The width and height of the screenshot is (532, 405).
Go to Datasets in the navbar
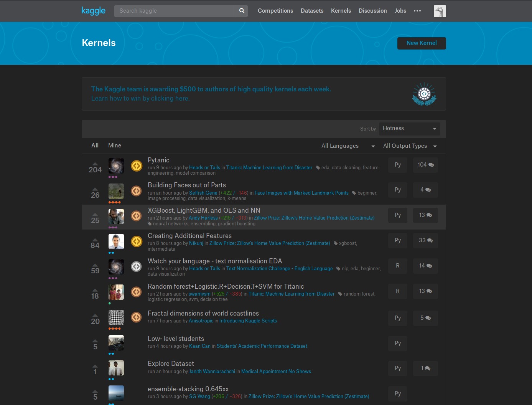(x=312, y=11)
